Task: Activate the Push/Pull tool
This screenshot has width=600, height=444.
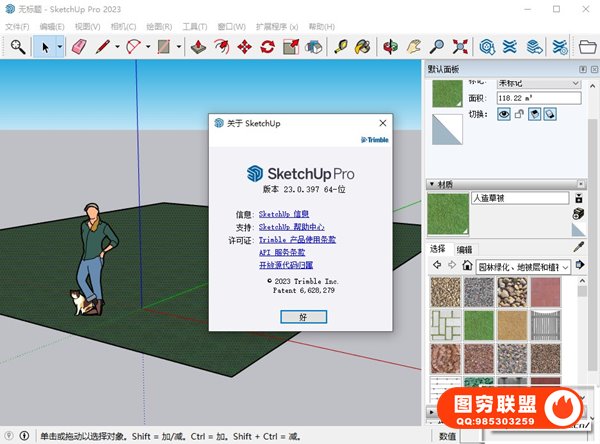Action: 198,46
